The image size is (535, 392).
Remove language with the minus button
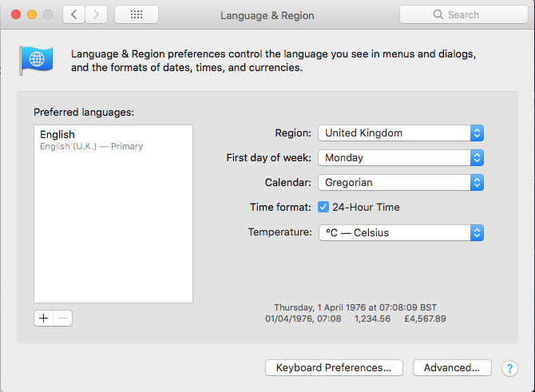click(x=63, y=318)
